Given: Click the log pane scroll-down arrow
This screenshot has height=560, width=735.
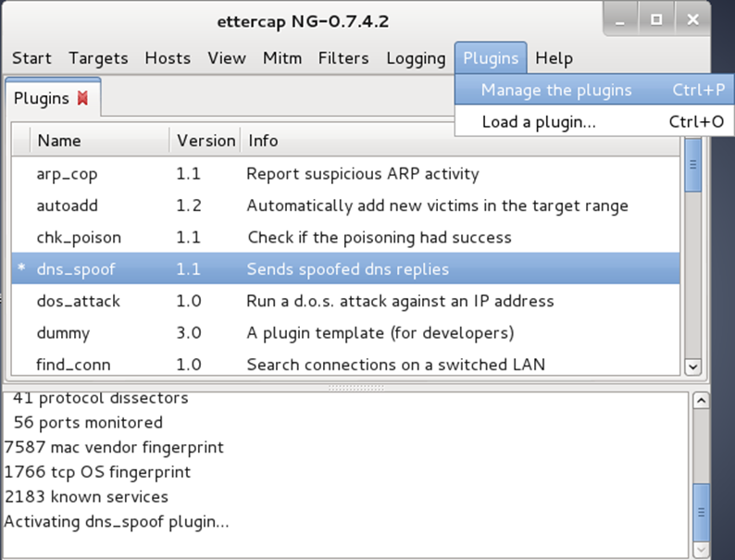Looking at the screenshot, I should (x=701, y=549).
